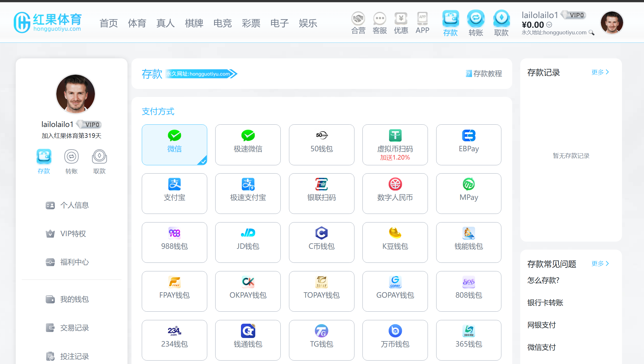
Task: Open the 优惠 promotions icon
Action: [x=401, y=23]
